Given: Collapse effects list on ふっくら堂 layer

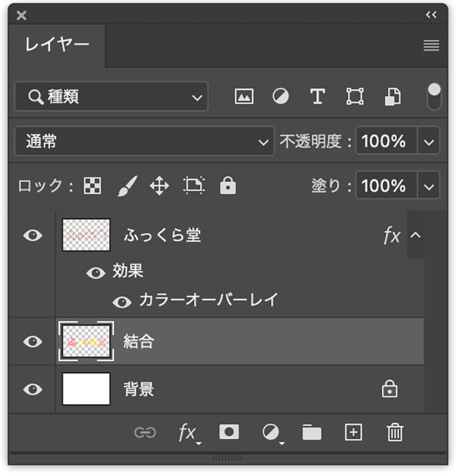Looking at the screenshot, I should pyautogui.click(x=415, y=235).
